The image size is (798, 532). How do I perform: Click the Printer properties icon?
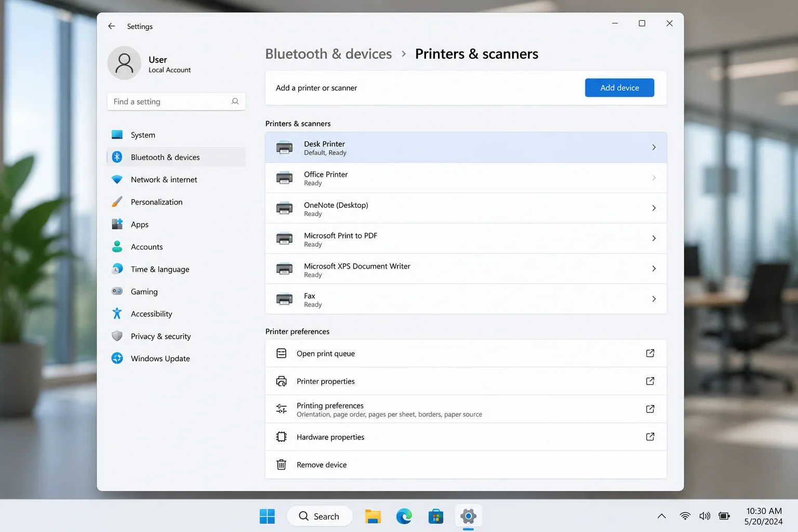tap(282, 381)
